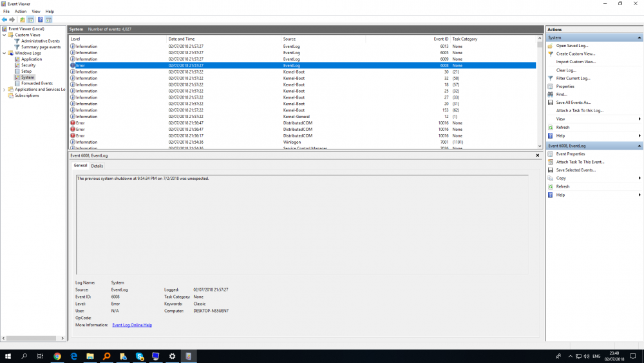This screenshot has width=644, height=363.
Task: Open the Setup log
Action: click(x=26, y=71)
